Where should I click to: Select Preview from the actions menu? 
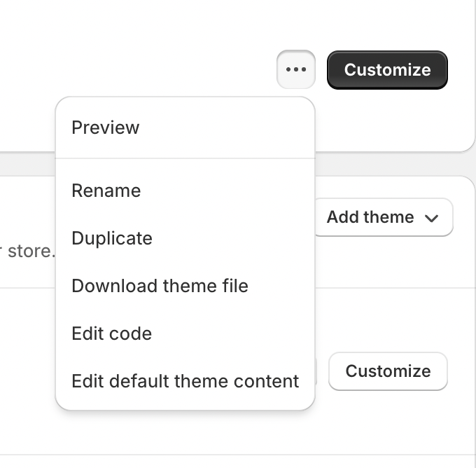185,128
